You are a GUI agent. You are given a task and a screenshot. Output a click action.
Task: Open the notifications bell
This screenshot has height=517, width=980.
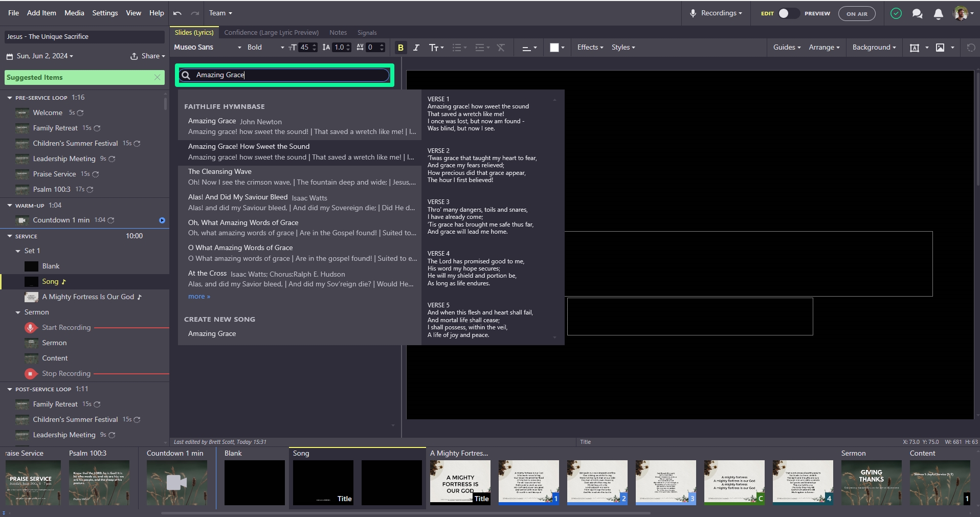click(x=938, y=14)
